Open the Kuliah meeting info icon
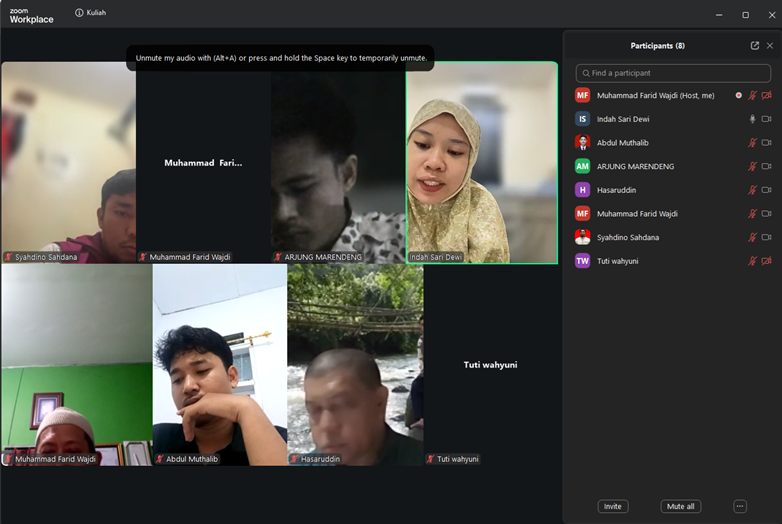 (79, 13)
